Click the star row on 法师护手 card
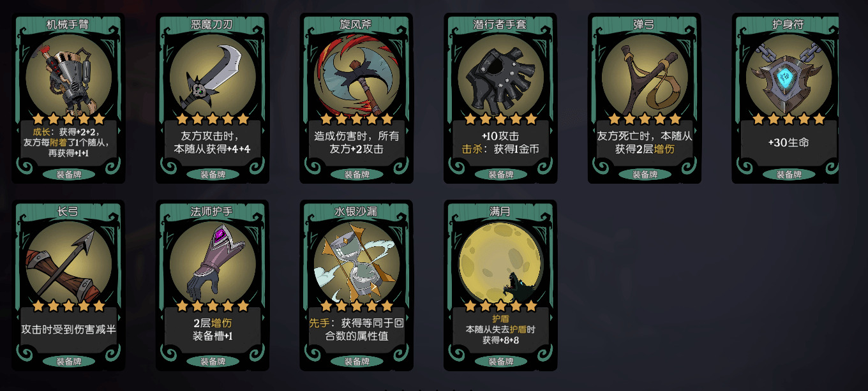The image size is (868, 391). [213, 306]
